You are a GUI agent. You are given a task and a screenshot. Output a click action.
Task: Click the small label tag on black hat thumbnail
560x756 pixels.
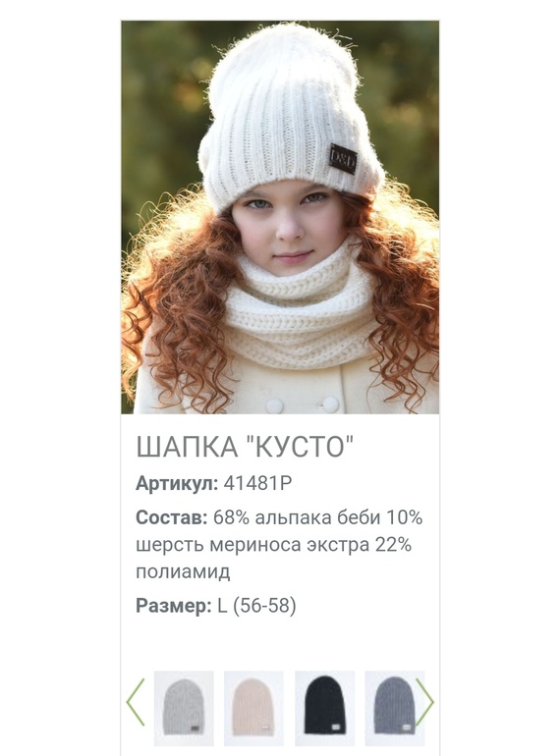click(x=334, y=729)
